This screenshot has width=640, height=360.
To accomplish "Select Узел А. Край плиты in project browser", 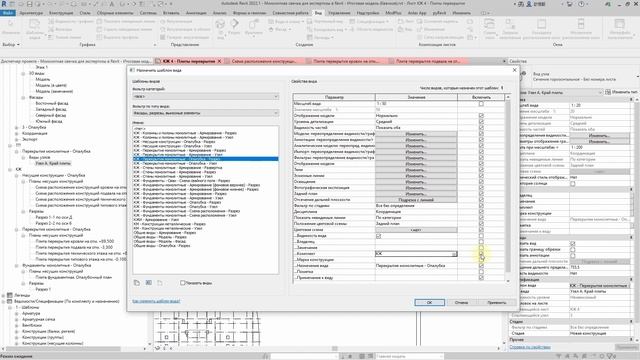I will point(53,163).
